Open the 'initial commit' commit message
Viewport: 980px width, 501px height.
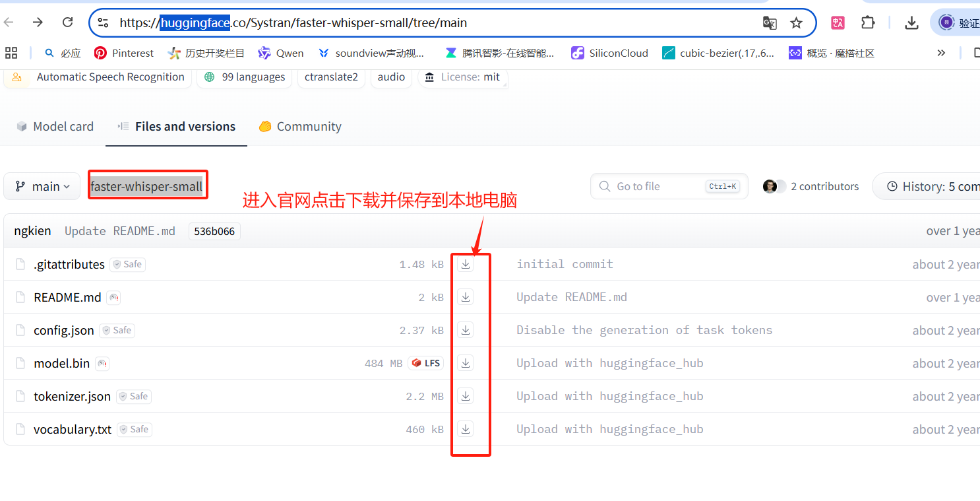pos(565,264)
